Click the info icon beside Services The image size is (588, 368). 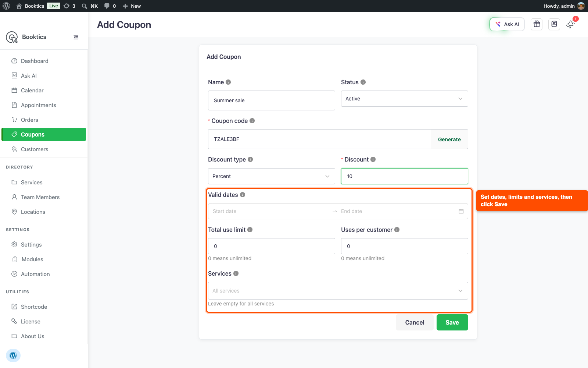coord(236,273)
